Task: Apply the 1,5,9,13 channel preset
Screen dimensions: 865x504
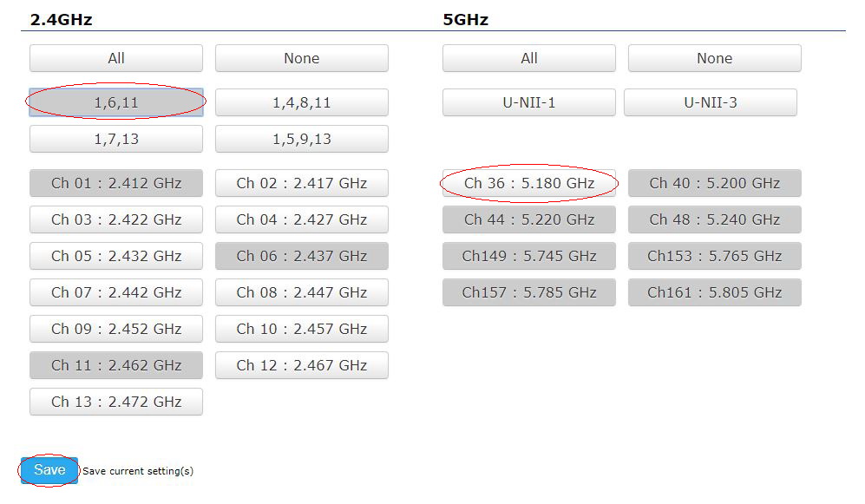Action: pos(302,139)
